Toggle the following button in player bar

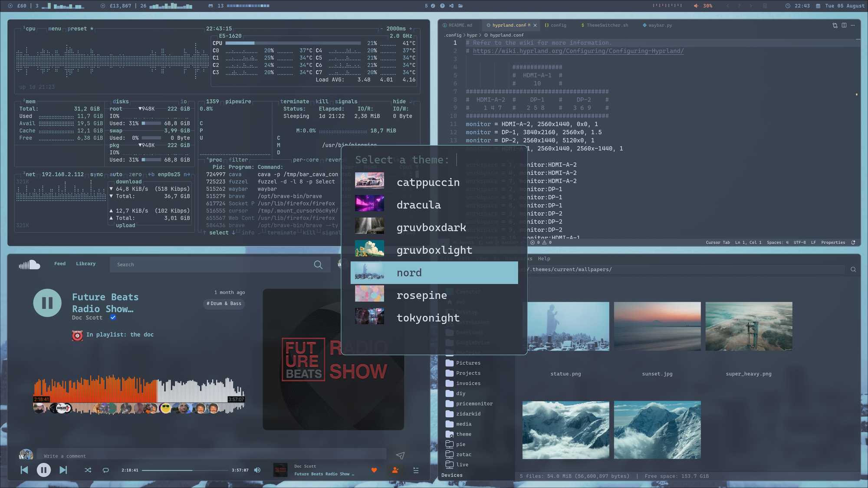(x=395, y=470)
